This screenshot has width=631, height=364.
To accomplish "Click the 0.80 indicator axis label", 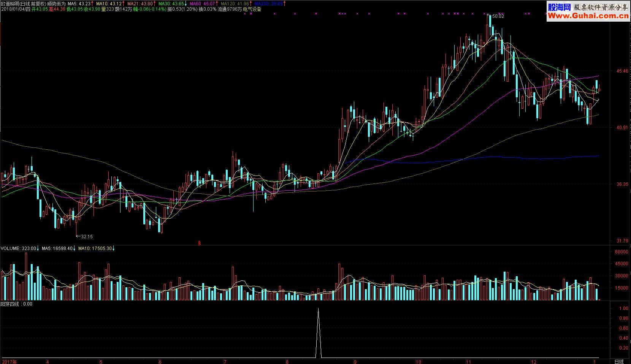I will 623,318.
